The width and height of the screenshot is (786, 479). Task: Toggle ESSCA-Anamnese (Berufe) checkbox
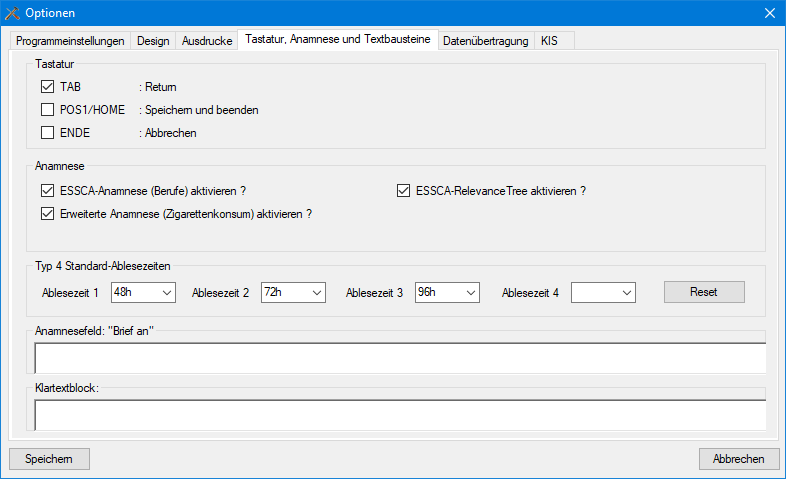click(48, 191)
